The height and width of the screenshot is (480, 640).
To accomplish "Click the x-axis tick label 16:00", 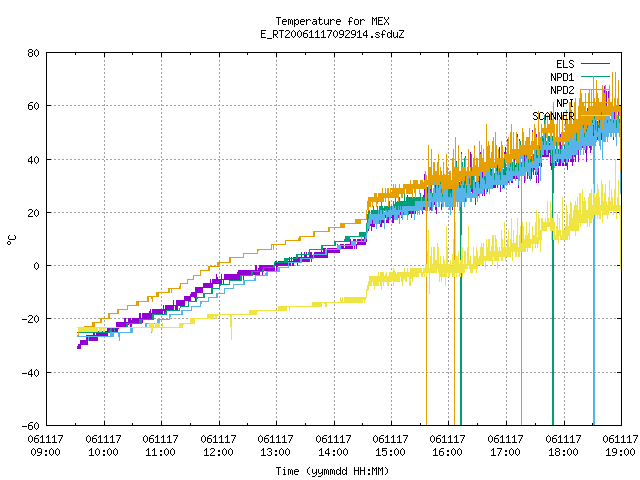I will tap(448, 452).
